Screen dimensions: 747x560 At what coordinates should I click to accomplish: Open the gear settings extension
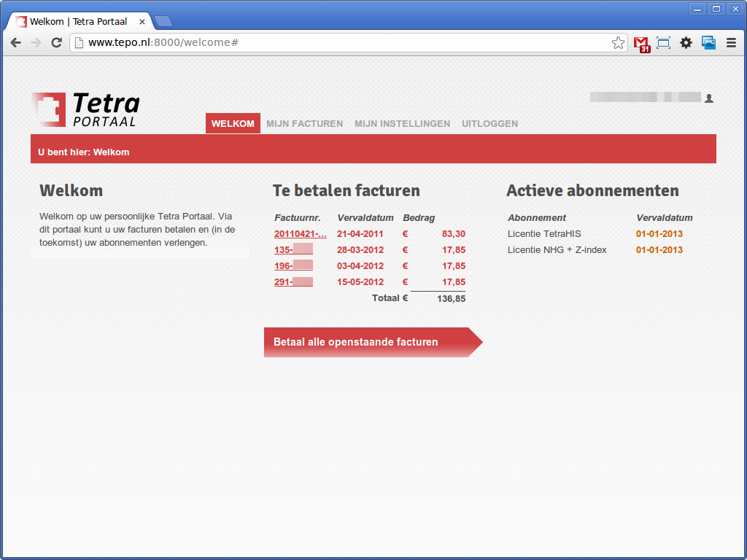tap(686, 43)
